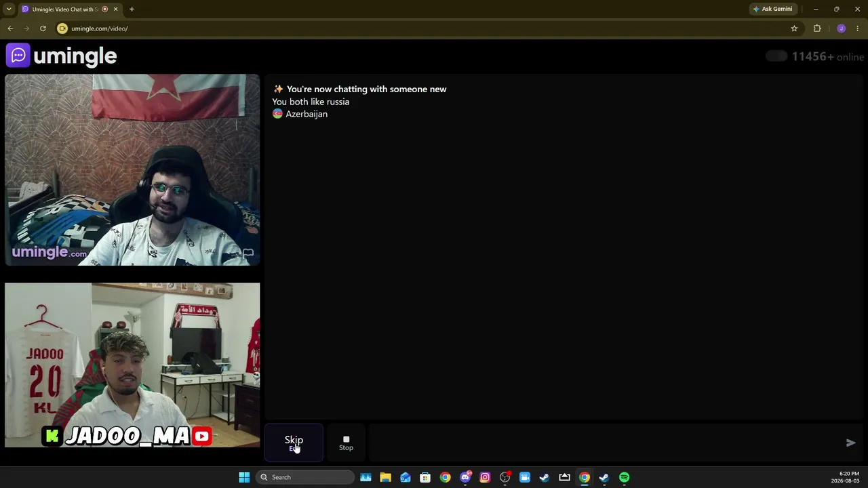Viewport: 868px width, 488px height.
Task: Open the Chrome profile avatar
Action: pyautogui.click(x=841, y=28)
